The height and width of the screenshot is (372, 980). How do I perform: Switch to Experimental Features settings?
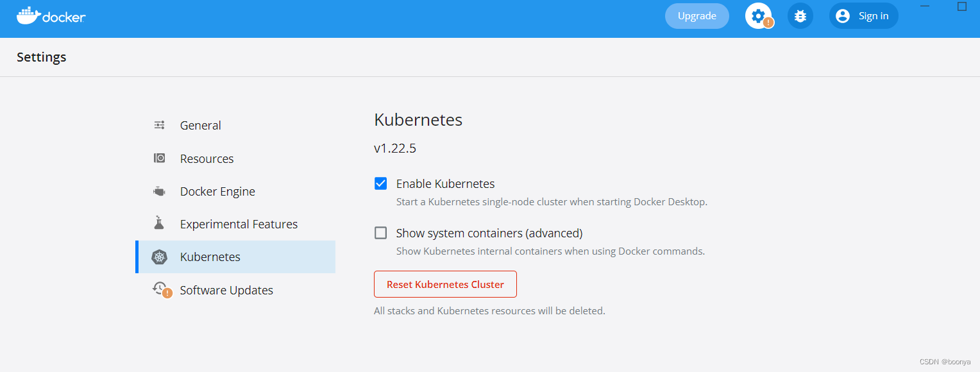239,224
